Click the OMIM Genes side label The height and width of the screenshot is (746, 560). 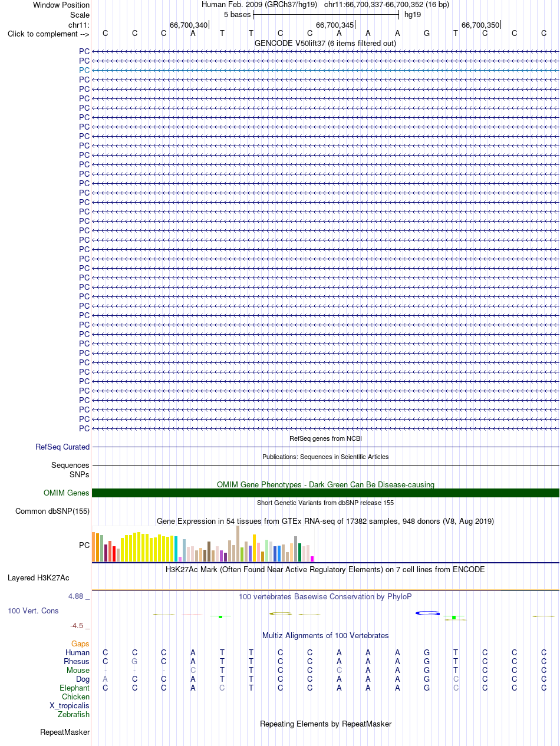click(x=67, y=493)
